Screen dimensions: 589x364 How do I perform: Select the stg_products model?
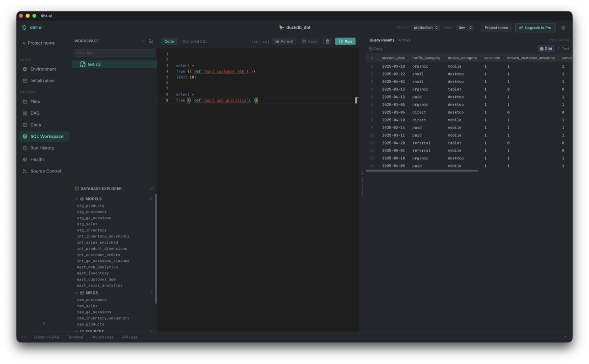[90, 206]
